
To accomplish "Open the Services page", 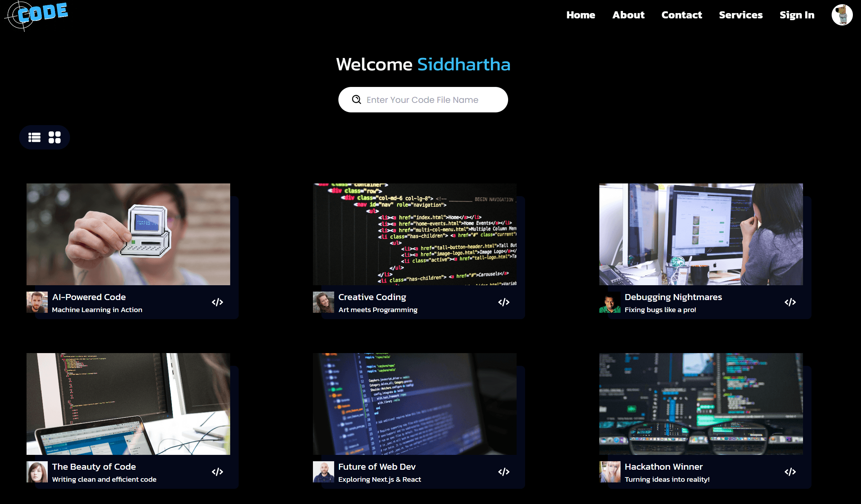I will click(741, 15).
